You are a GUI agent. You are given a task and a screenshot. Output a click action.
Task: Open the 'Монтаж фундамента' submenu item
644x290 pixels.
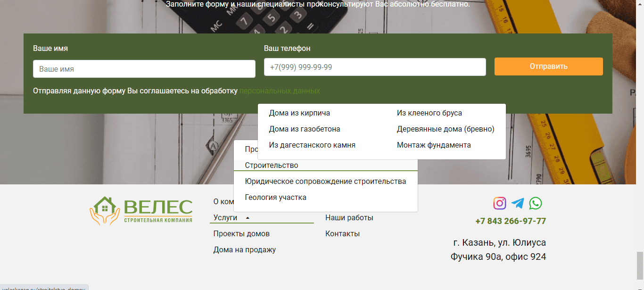[x=433, y=145]
